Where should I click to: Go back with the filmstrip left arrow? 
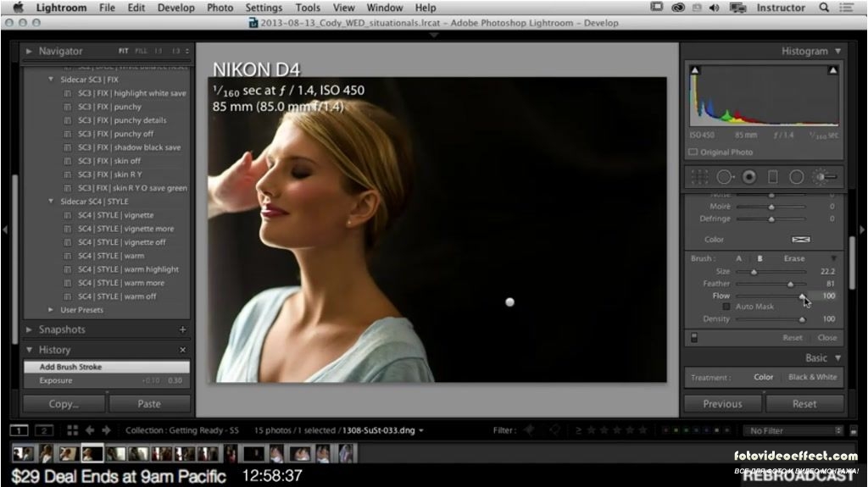coord(90,430)
